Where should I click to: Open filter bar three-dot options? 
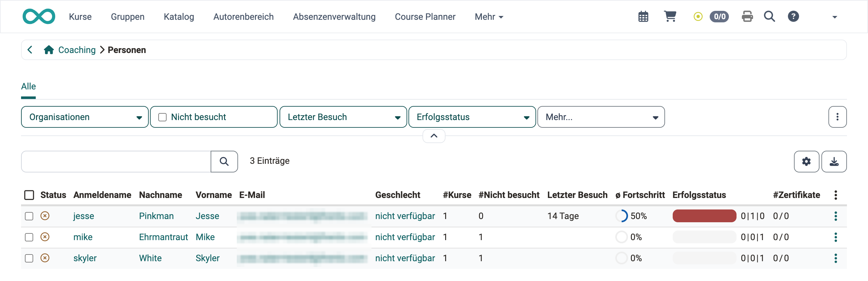[837, 117]
